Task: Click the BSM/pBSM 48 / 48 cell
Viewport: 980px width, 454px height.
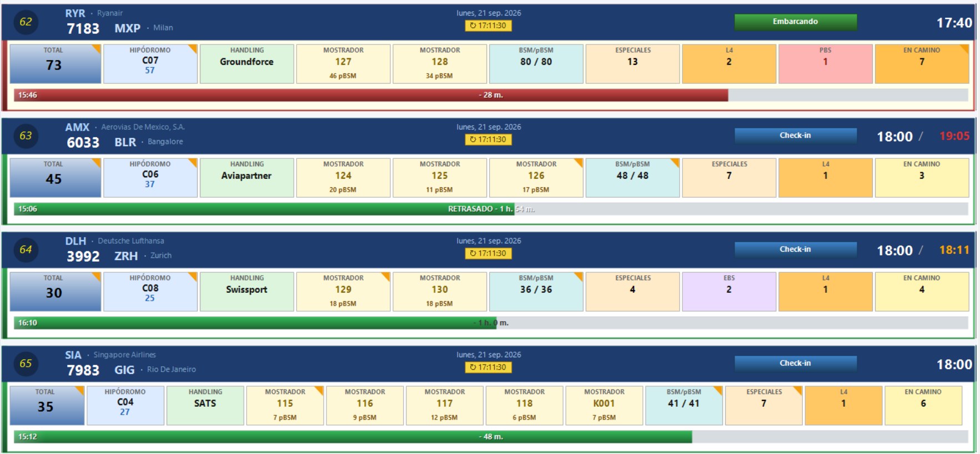Action: [633, 178]
